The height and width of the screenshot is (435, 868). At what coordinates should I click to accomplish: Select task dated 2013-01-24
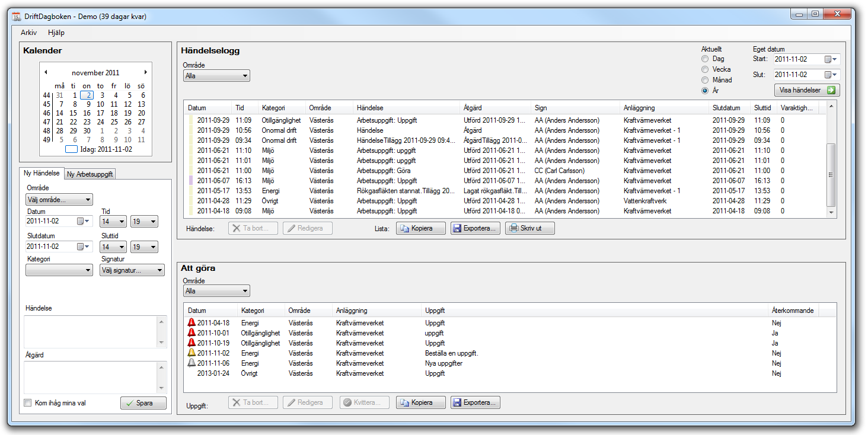pyautogui.click(x=510, y=373)
